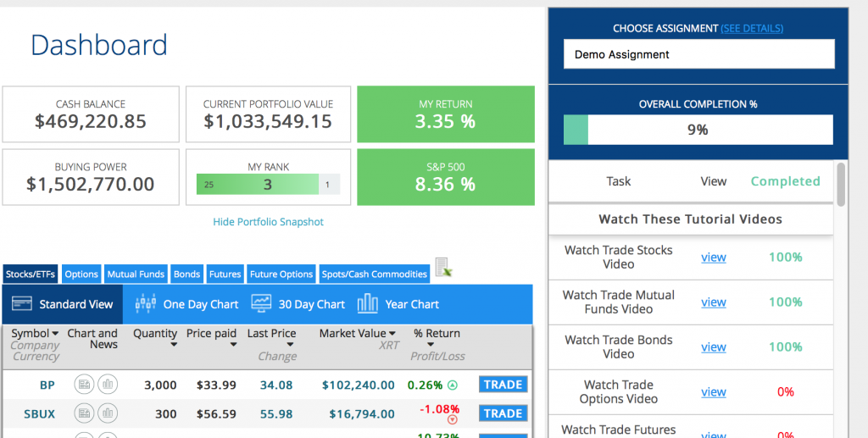Switch to the Mutual Funds tab
Viewport: 868px width, 438px height.
[136, 274]
